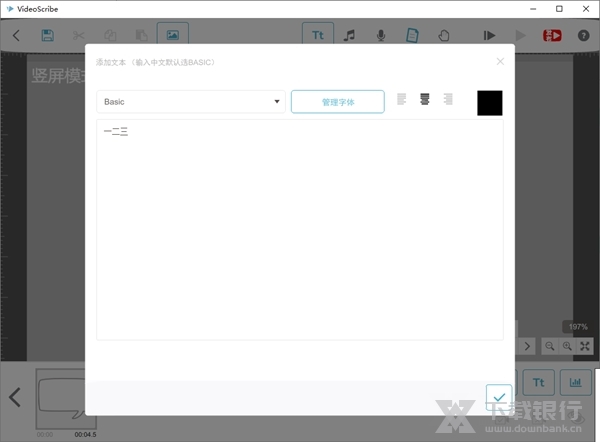Open the voiceover microphone tool
Screen dimensions: 600x442
click(x=381, y=35)
